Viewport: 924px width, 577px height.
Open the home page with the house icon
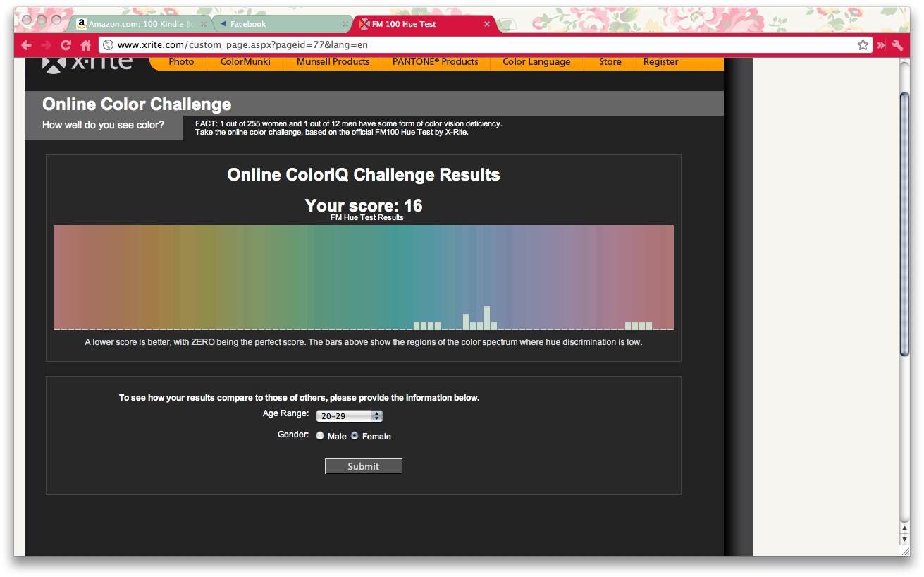pyautogui.click(x=85, y=45)
